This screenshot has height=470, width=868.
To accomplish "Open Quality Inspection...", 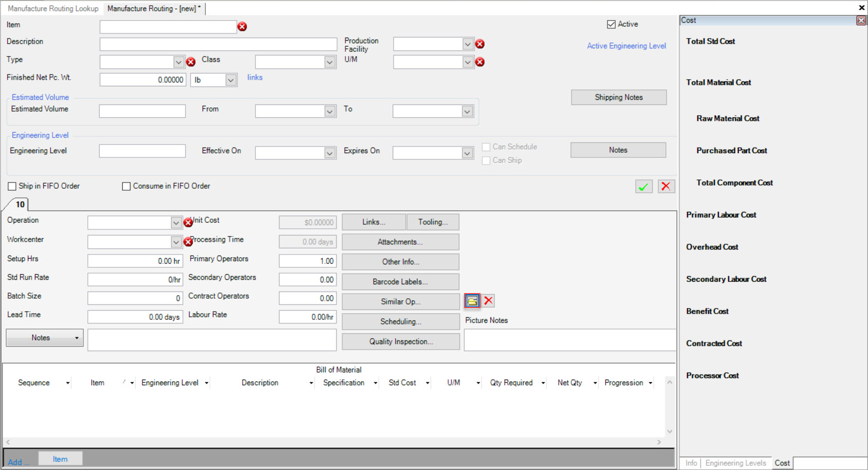I will point(400,342).
